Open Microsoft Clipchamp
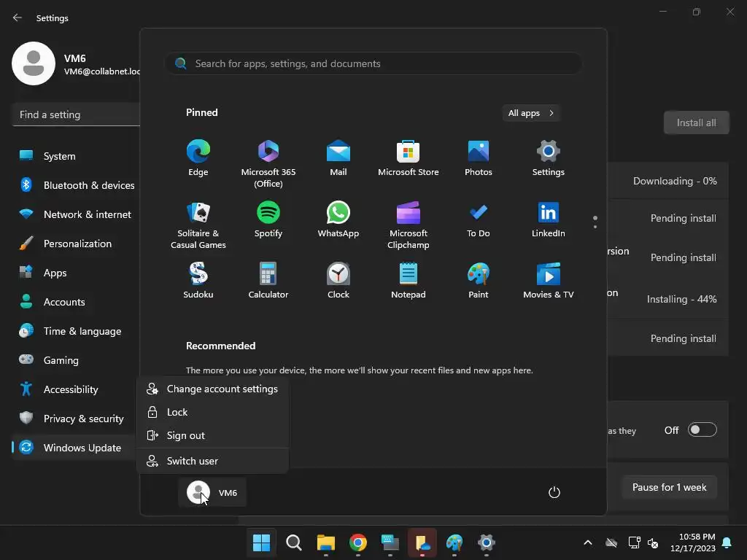The height and width of the screenshot is (560, 747). [409, 225]
